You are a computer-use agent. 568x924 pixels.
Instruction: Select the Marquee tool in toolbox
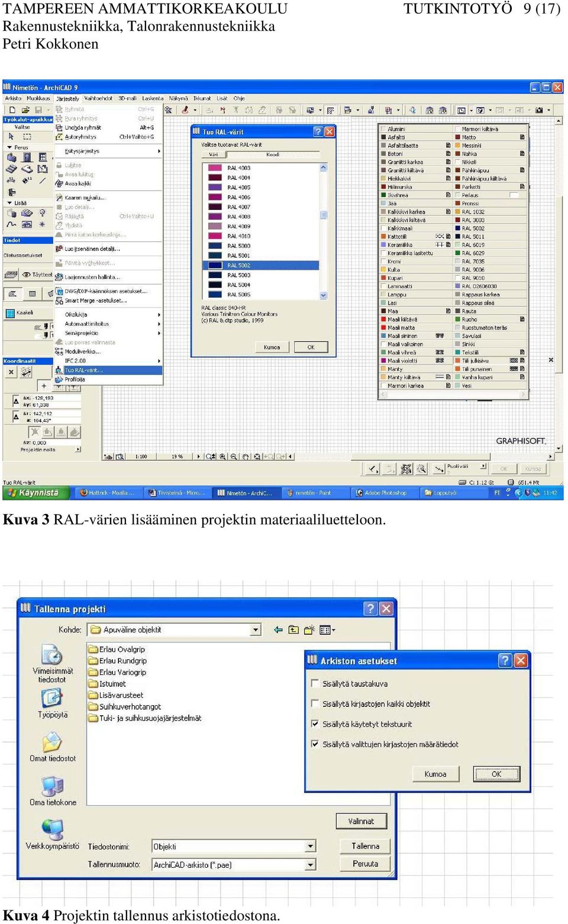[x=27, y=136]
